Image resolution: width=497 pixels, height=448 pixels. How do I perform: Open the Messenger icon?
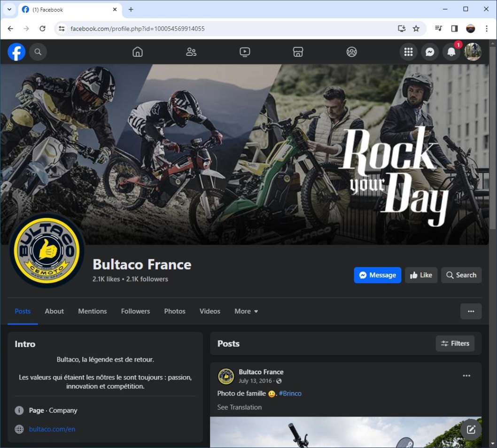click(430, 52)
